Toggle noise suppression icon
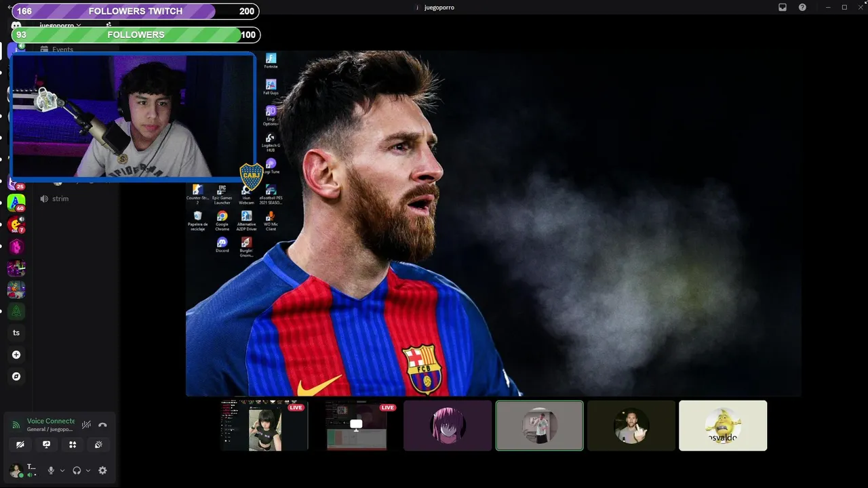The height and width of the screenshot is (488, 868). pos(86,425)
